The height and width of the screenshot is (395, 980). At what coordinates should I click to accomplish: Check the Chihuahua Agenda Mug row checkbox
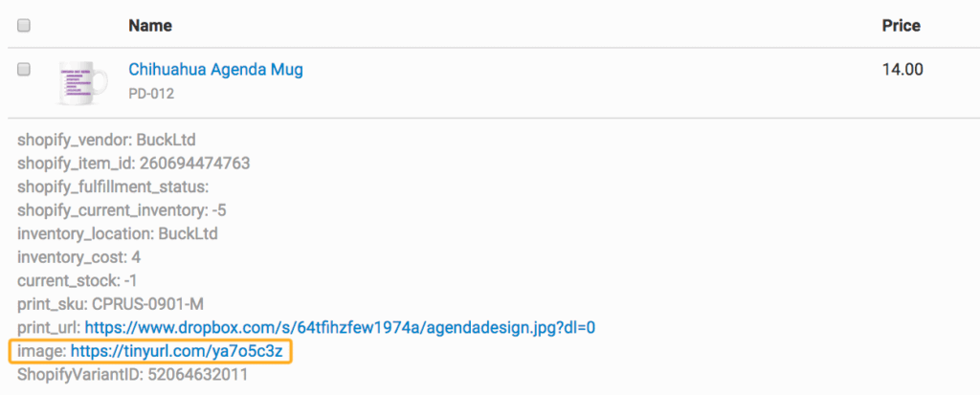click(24, 70)
